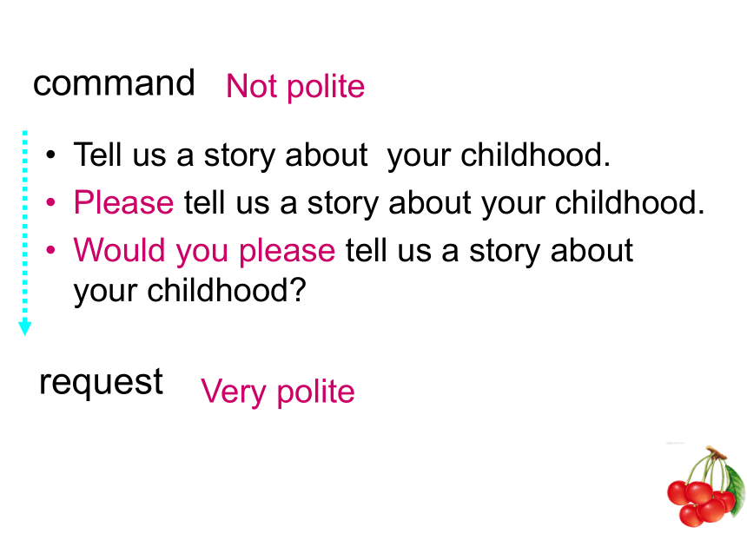This screenshot has width=747, height=560.
Task: Click the black bullet before 'Tell us'
Action: (50, 155)
